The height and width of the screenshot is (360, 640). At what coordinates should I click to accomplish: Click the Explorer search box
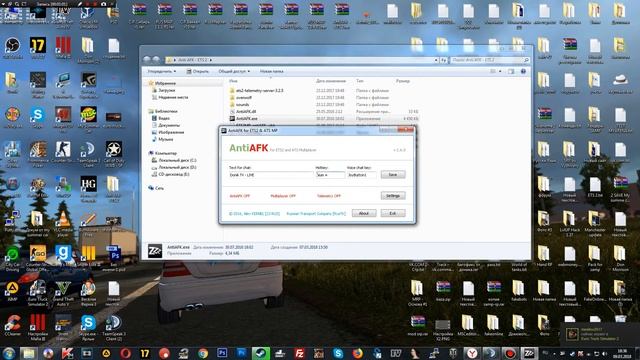tap(490, 60)
